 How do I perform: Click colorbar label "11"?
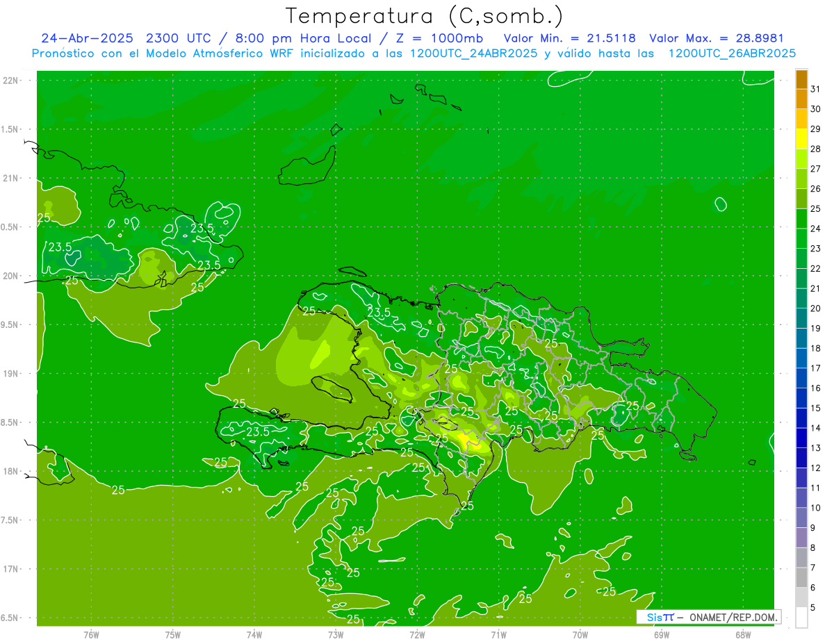tap(815, 488)
